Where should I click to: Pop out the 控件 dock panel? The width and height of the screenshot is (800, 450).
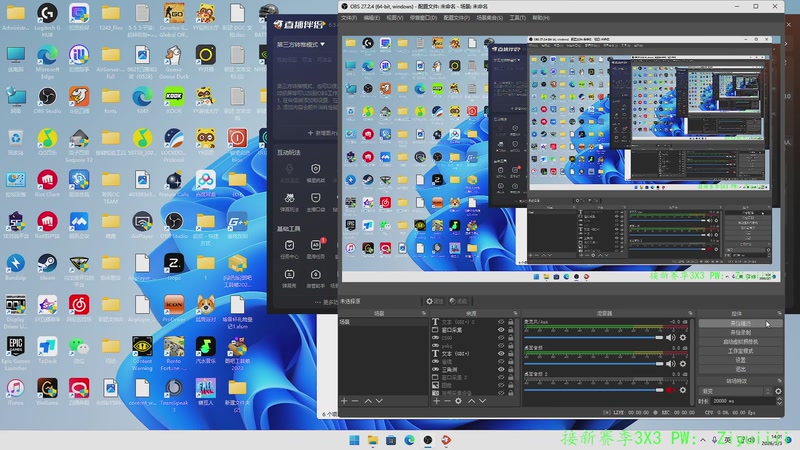coord(779,313)
